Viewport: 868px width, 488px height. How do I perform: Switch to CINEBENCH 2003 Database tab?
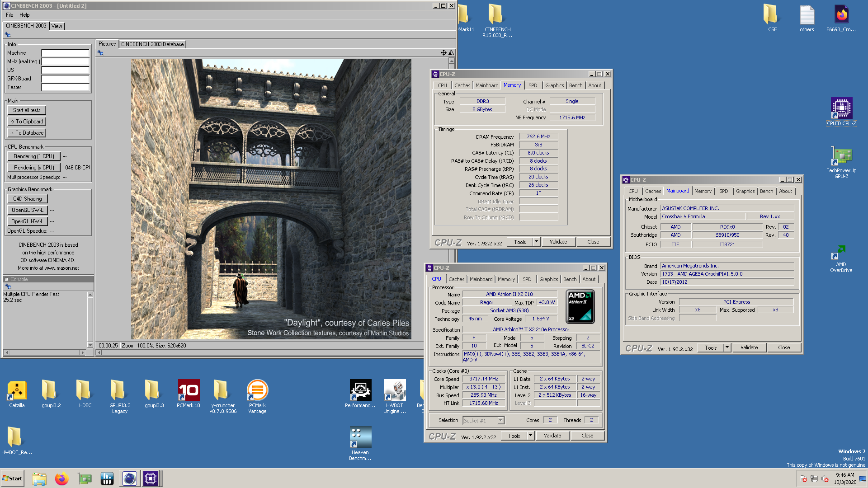pyautogui.click(x=152, y=44)
